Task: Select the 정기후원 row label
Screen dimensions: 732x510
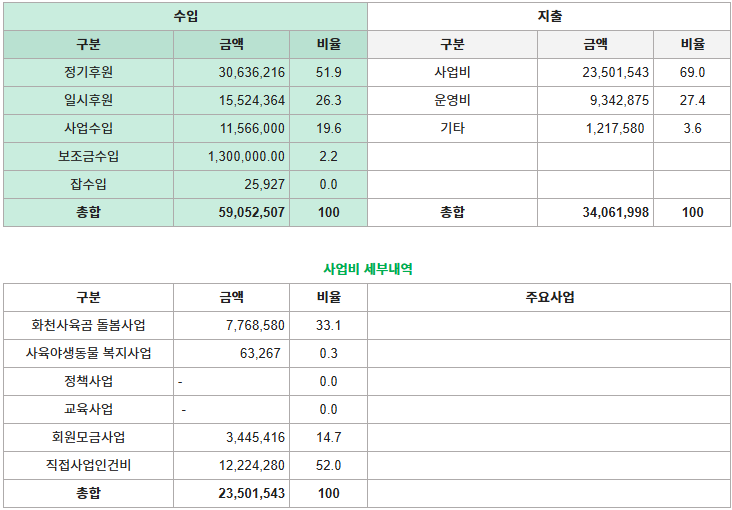Action: [x=88, y=72]
